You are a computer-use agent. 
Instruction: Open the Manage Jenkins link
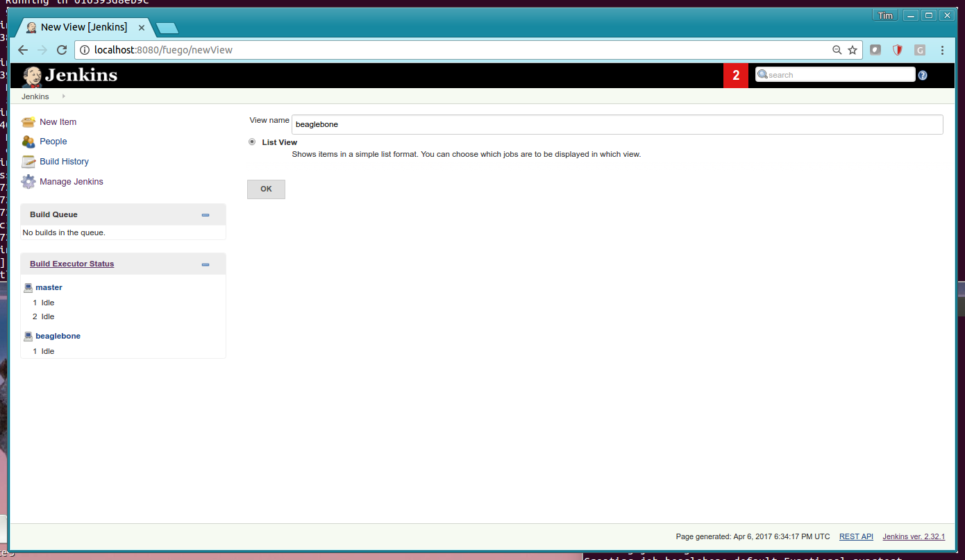(72, 182)
